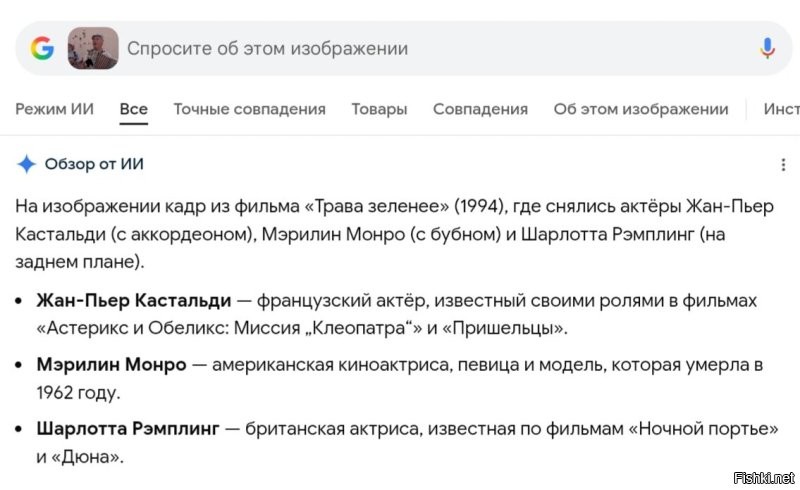Select the partially visible "Инст" tab
This screenshot has width=800, height=490.
(x=781, y=109)
